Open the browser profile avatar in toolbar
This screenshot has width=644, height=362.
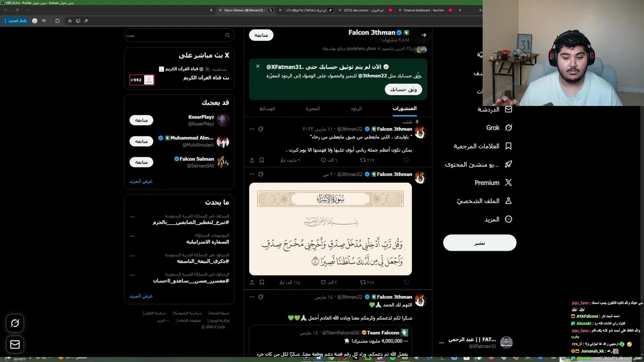point(35,21)
